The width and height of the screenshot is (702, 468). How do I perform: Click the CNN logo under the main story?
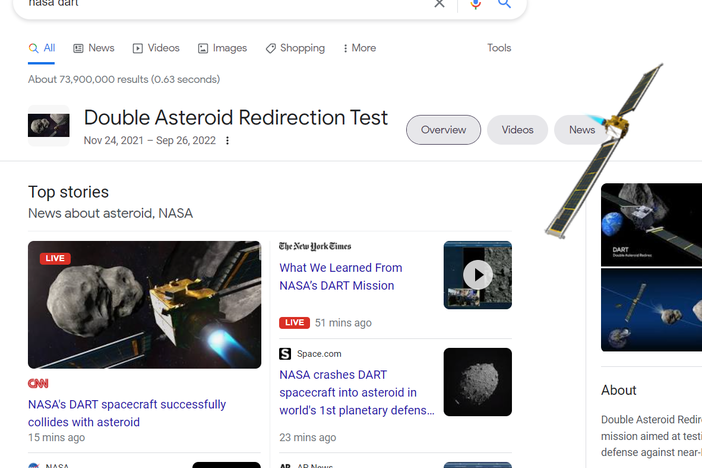(38, 383)
